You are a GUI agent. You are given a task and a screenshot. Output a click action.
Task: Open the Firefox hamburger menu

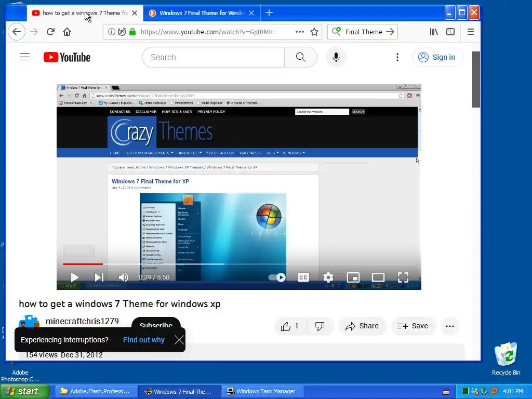click(471, 32)
